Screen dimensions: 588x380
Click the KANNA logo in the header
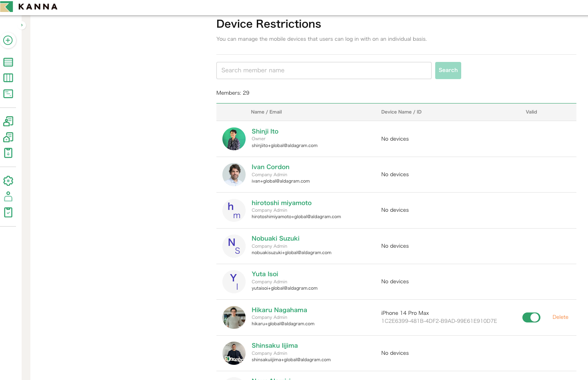29,7
